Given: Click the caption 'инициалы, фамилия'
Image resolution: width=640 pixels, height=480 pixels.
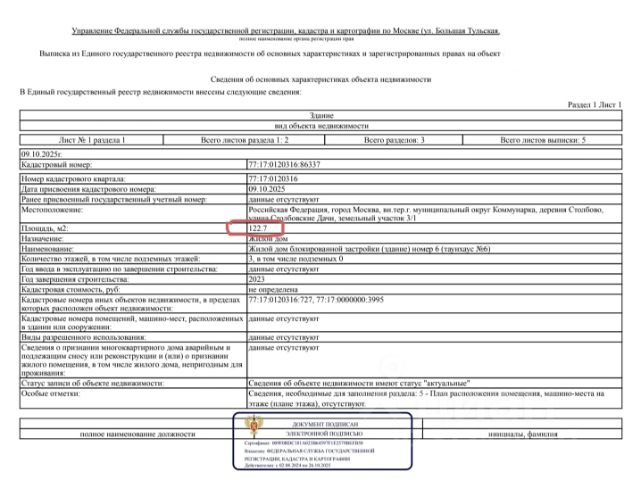Looking at the screenshot, I should point(522,434).
